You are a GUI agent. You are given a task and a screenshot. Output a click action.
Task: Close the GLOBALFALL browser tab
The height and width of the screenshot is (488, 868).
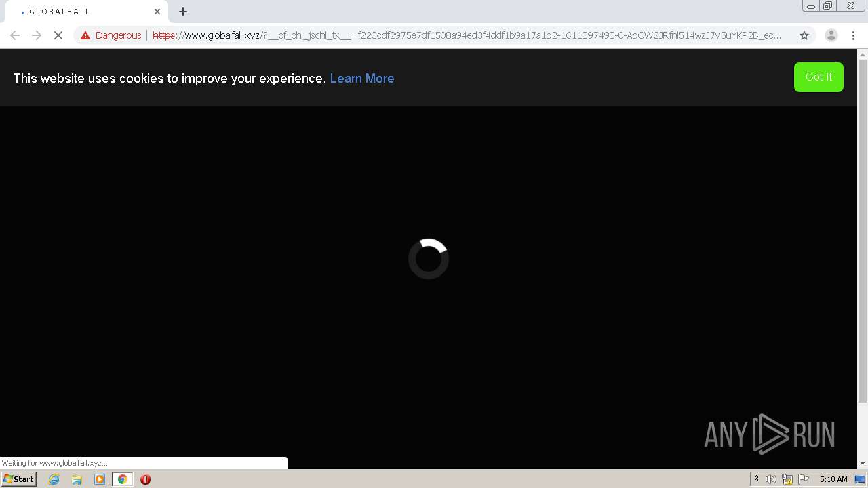pos(157,12)
